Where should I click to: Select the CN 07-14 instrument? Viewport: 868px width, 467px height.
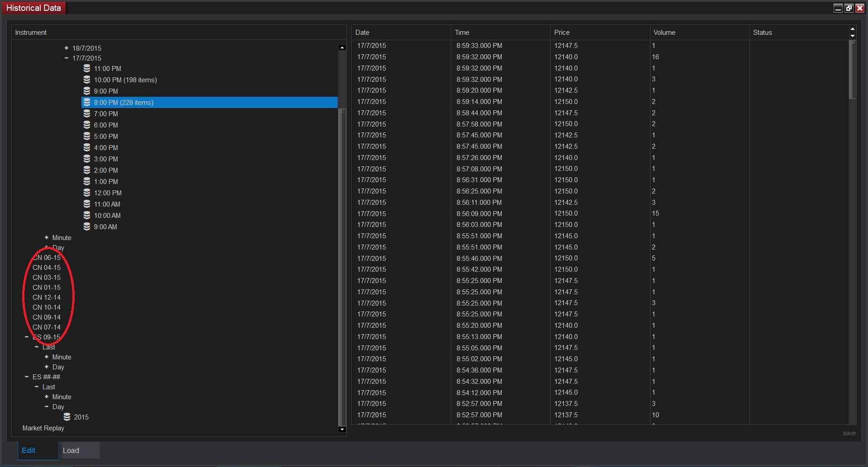[47, 327]
